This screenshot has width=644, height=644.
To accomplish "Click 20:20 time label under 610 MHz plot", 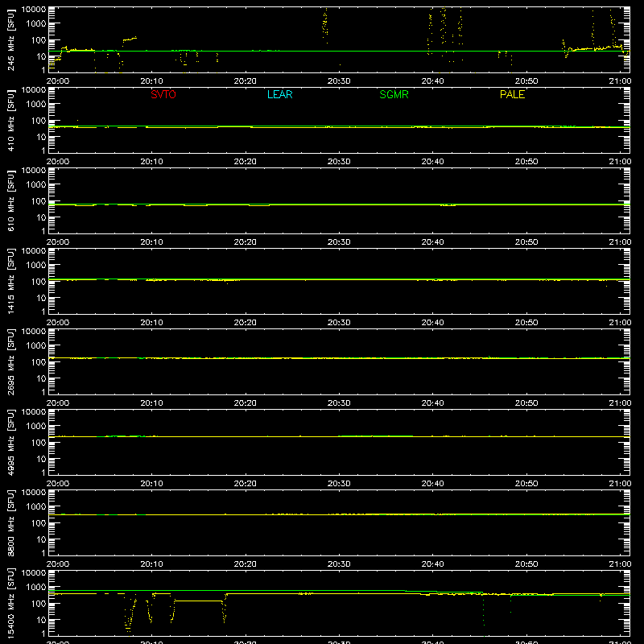I will pos(246,242).
